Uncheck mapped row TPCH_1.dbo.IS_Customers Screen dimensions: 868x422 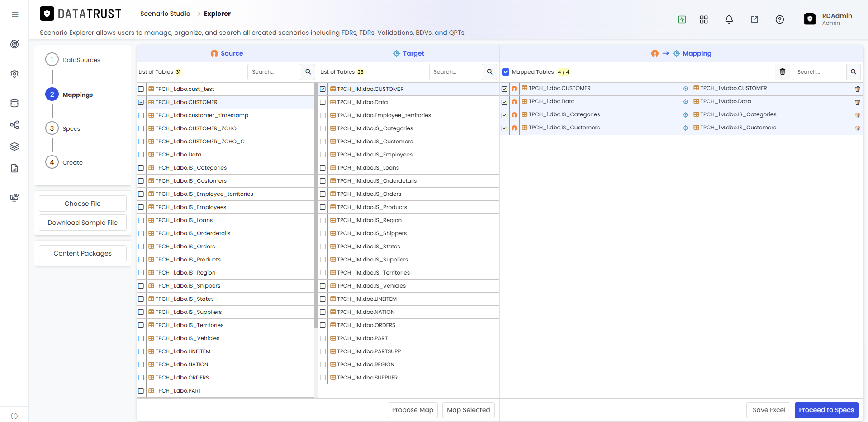(x=504, y=128)
